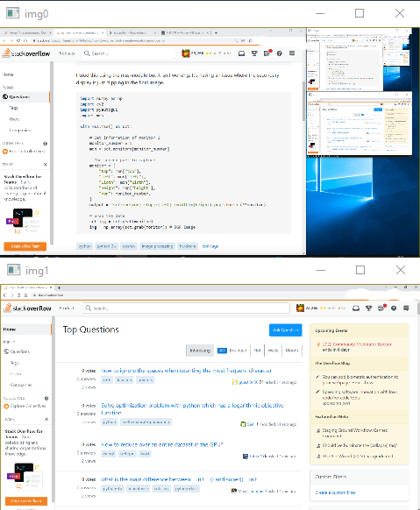
Task: Open Products menu in img1 window
Action: coord(68,308)
